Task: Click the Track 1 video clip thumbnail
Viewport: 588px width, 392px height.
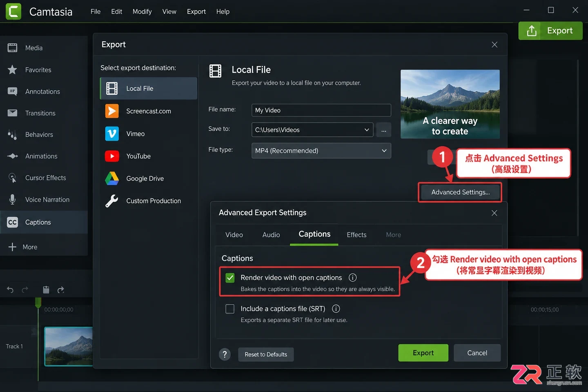Action: pos(69,346)
